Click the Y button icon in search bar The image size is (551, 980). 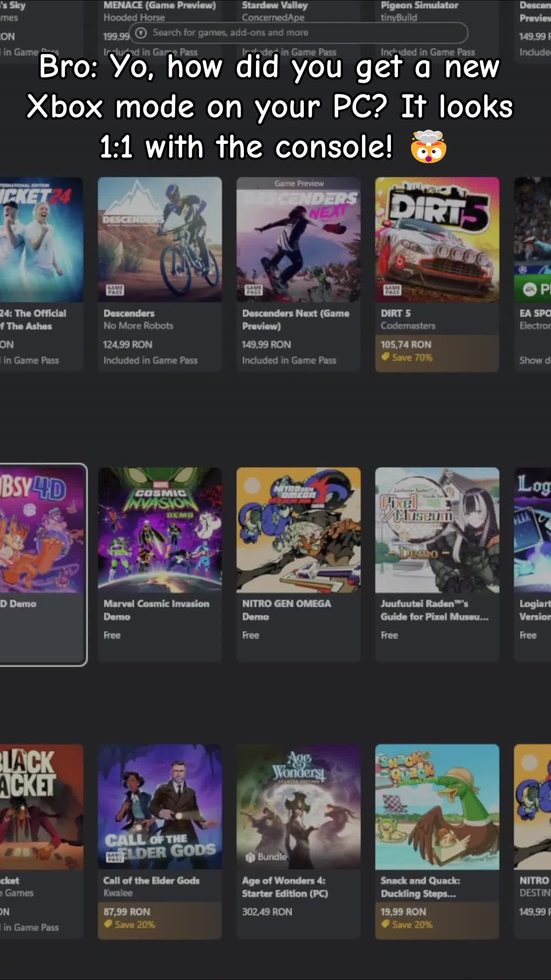pyautogui.click(x=141, y=33)
